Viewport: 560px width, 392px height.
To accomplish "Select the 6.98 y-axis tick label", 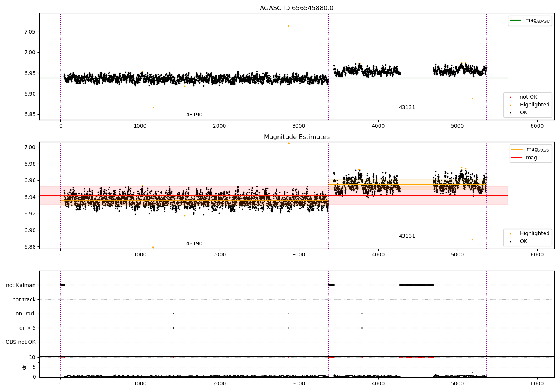I will (30, 164).
